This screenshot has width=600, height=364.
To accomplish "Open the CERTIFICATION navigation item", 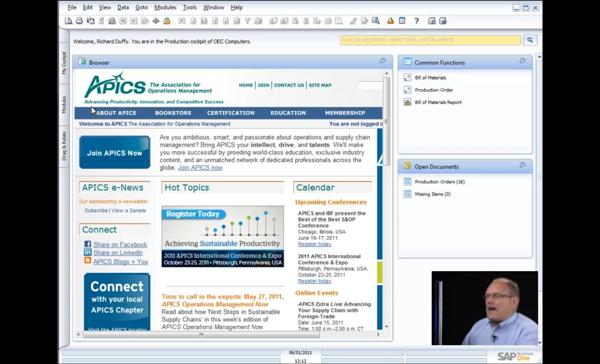I will [x=231, y=113].
